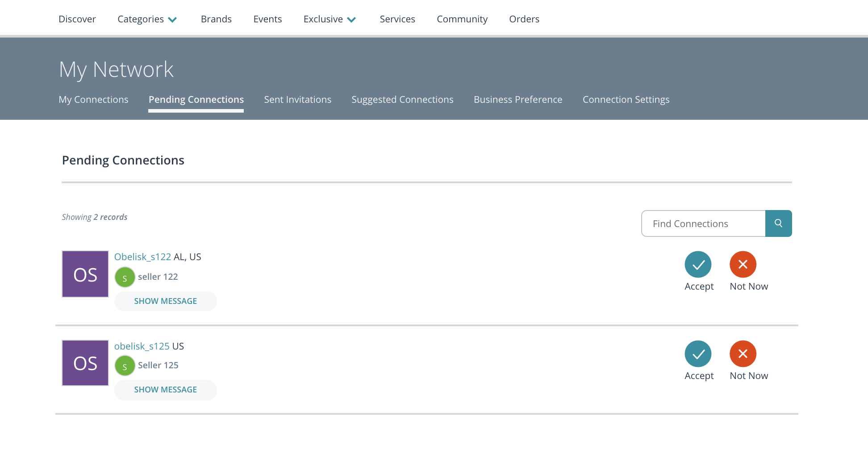Screen dimensions: 868x455
Task: Open the Connection Settings tab
Action: 626,100
